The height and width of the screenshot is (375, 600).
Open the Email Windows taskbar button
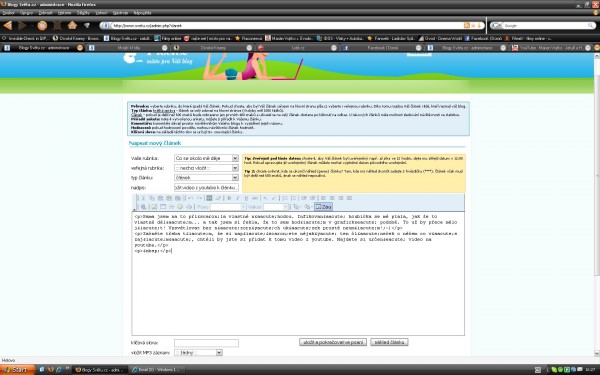[x=158, y=370]
